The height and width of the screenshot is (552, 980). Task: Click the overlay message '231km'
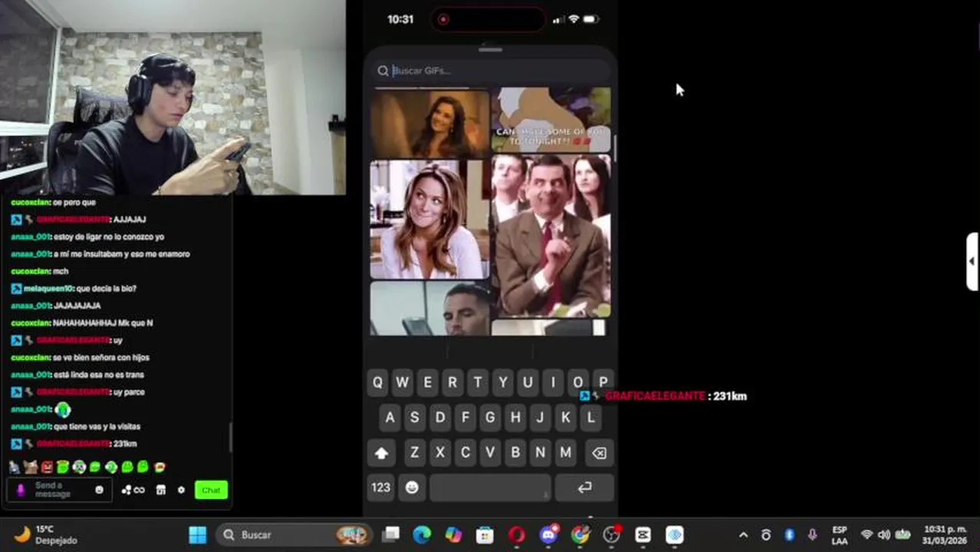pos(729,396)
